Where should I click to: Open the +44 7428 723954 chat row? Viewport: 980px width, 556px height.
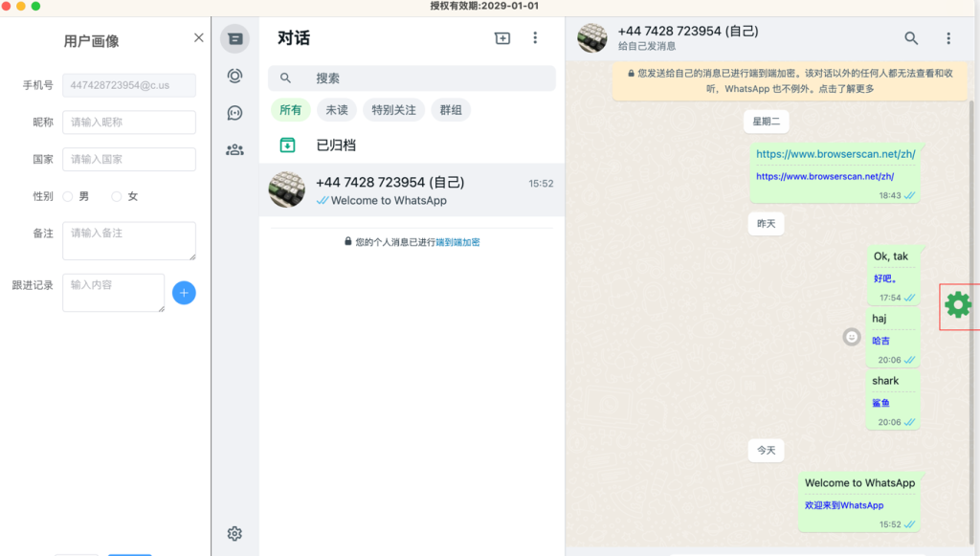(x=412, y=189)
